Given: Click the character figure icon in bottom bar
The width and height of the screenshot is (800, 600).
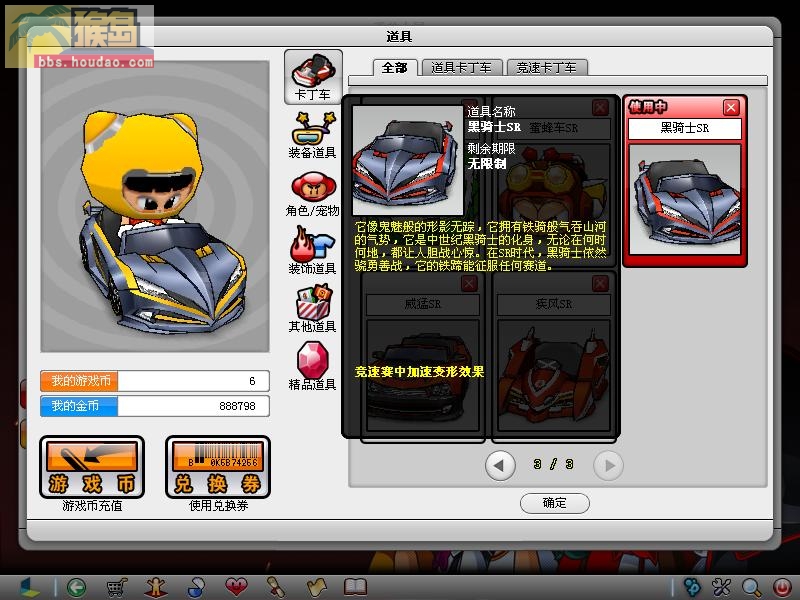Looking at the screenshot, I should coord(156,587).
